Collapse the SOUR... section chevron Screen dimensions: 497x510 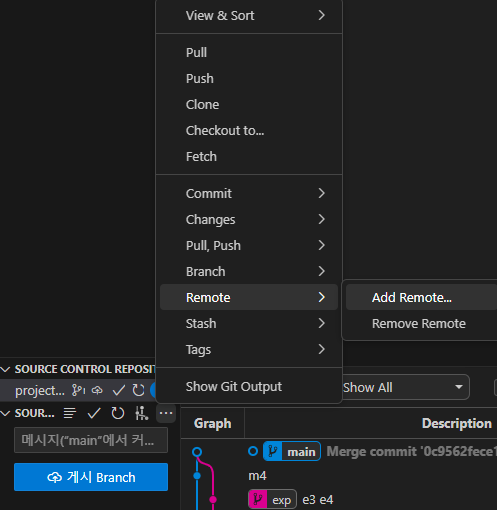(5, 413)
